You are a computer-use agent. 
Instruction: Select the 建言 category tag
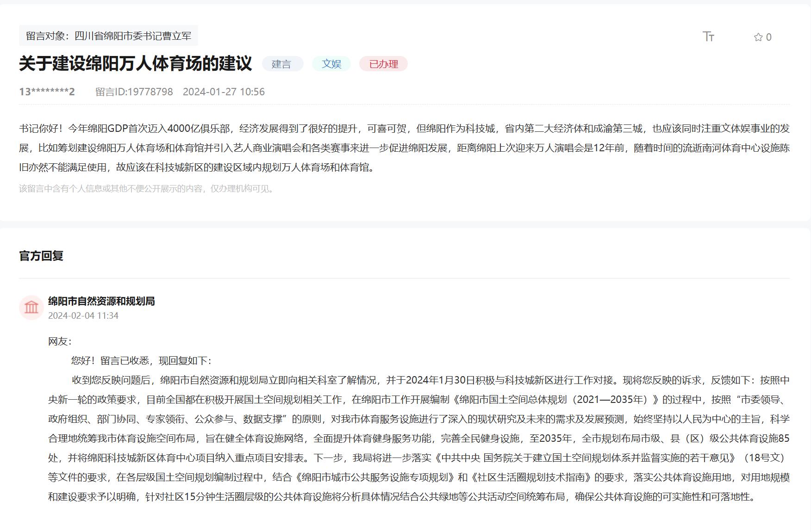click(x=281, y=64)
